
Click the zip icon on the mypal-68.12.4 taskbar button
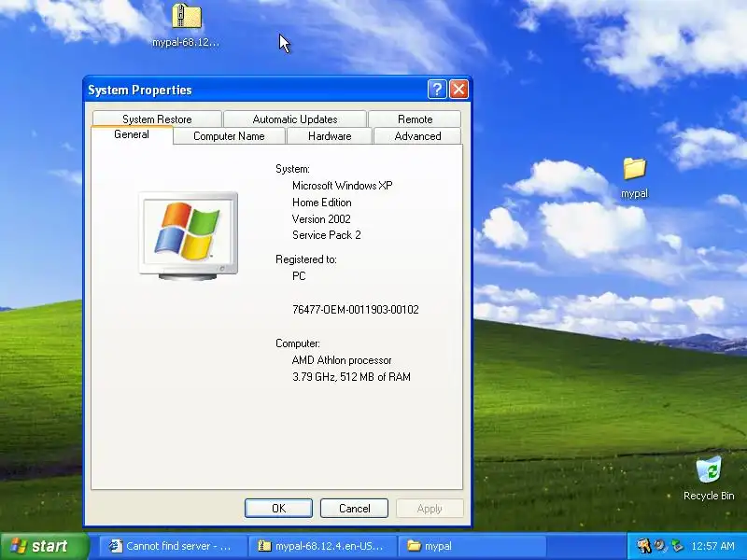coord(264,546)
